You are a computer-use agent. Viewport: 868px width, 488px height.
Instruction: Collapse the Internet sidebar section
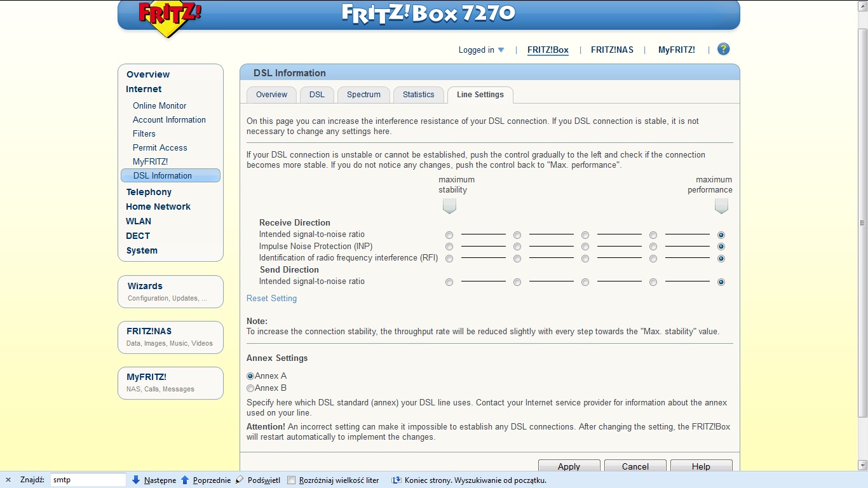click(144, 89)
